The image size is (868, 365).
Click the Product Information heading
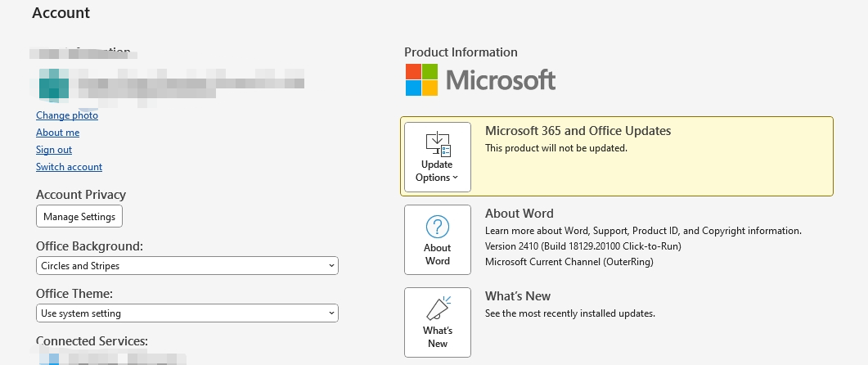coord(461,52)
